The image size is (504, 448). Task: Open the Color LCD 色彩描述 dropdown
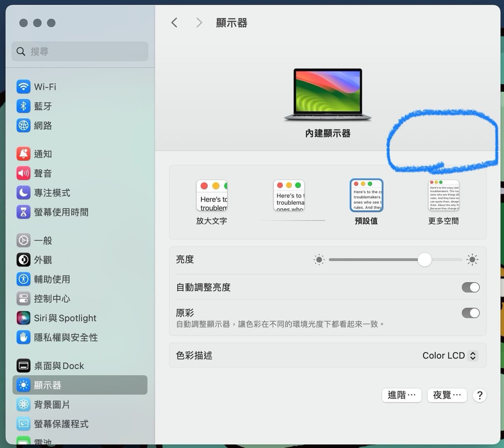pos(449,355)
